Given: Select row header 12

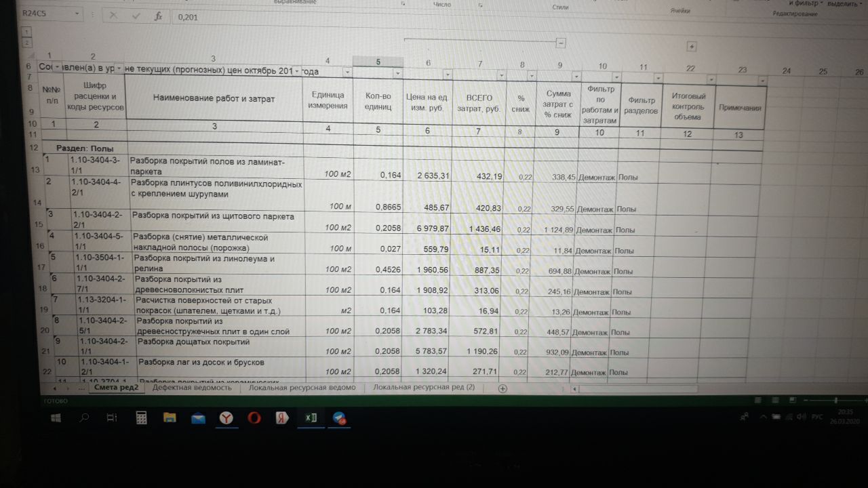Looking at the screenshot, I should click(x=33, y=147).
